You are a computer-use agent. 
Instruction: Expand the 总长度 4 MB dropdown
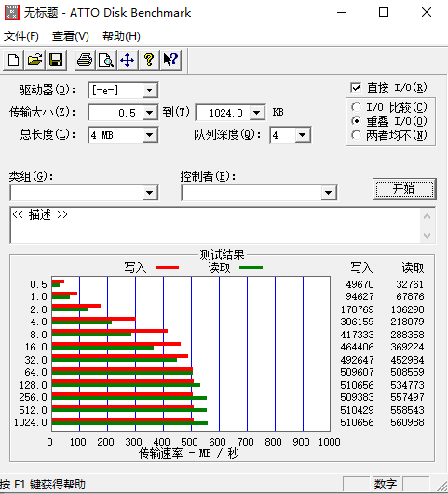pos(150,135)
